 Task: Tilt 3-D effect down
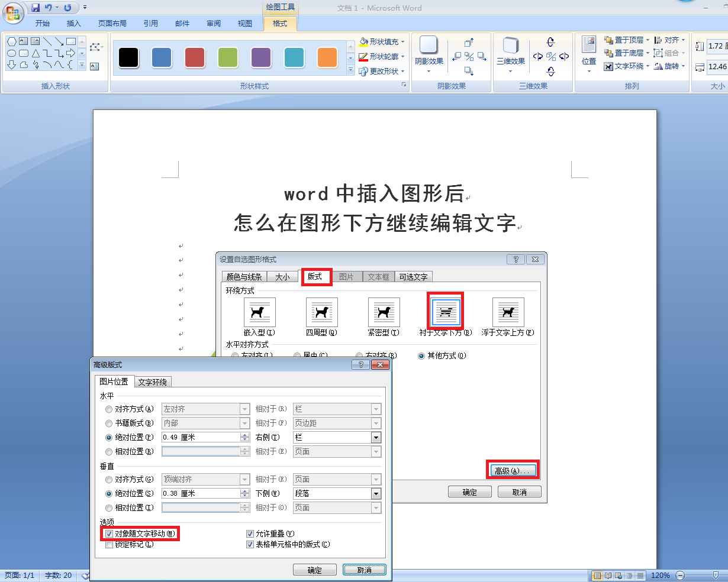550,71
